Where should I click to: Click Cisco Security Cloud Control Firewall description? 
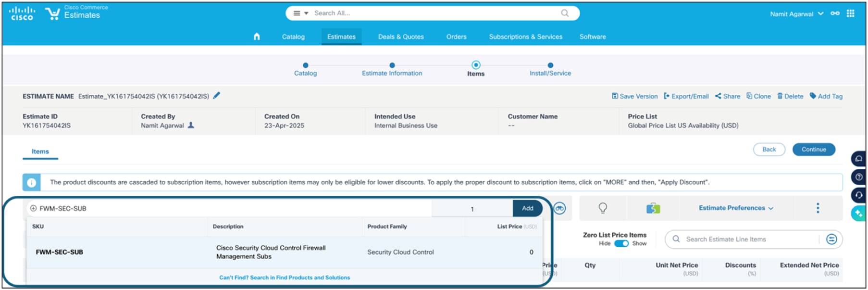(x=271, y=252)
